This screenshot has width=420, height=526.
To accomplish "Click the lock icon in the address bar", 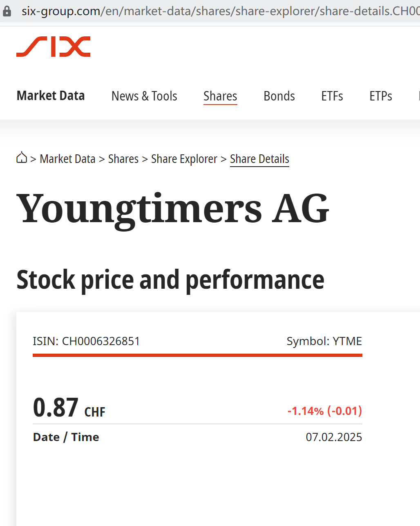I will [x=7, y=11].
